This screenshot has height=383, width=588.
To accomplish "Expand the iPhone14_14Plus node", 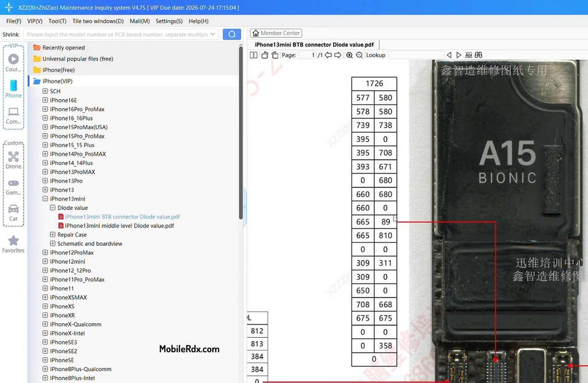I will click(x=45, y=163).
